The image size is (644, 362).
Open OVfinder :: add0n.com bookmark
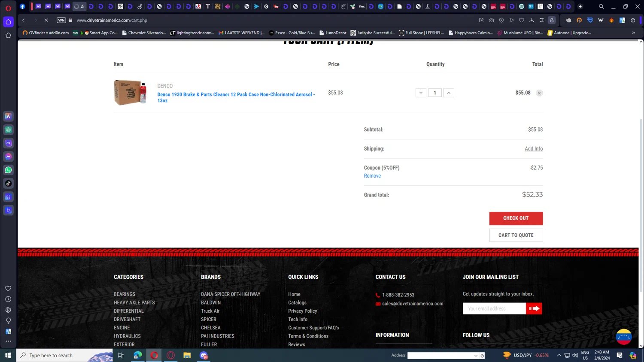46,33
